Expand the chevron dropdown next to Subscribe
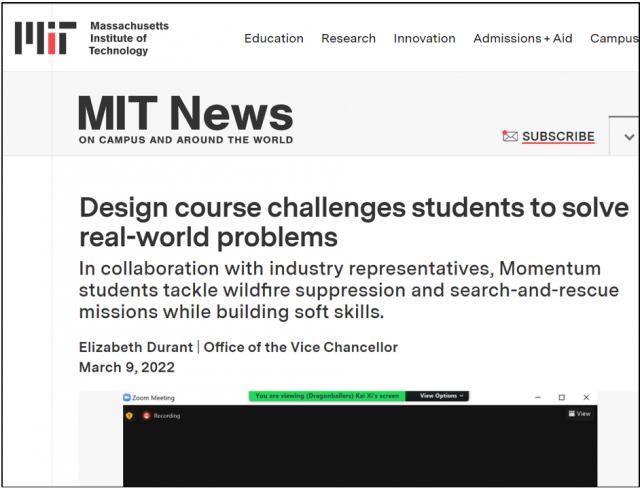This screenshot has height=488, width=640. [x=629, y=137]
